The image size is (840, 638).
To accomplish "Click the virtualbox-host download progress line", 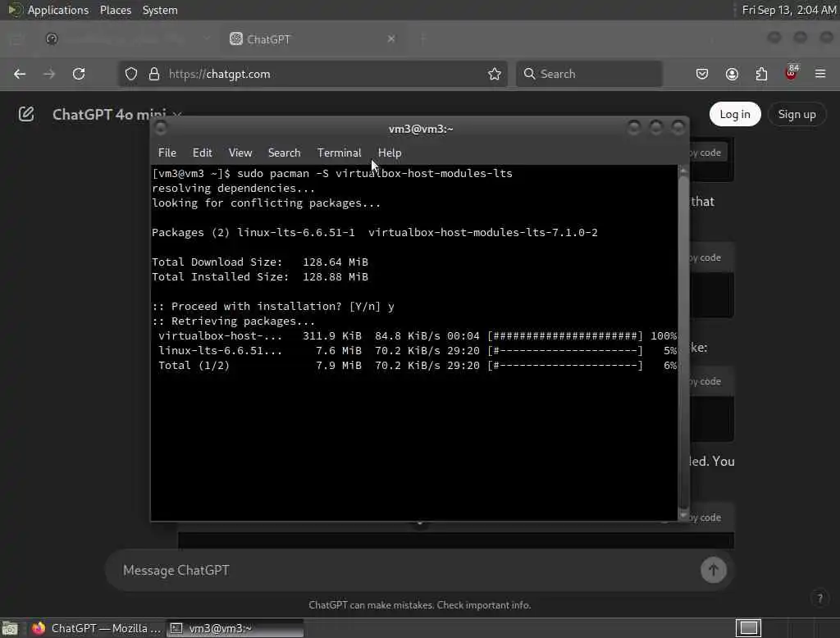I will (x=414, y=336).
